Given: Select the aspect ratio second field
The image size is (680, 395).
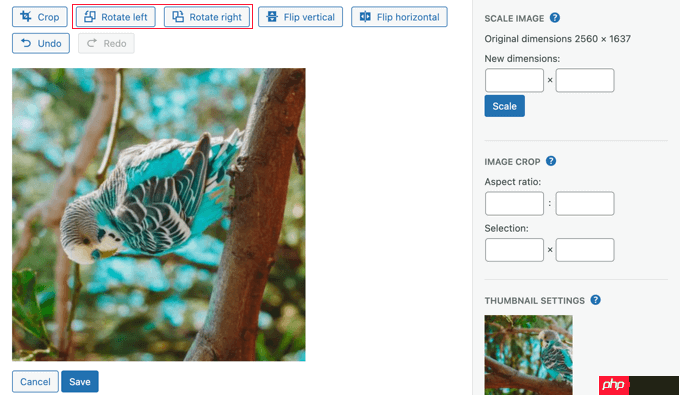Looking at the screenshot, I should pyautogui.click(x=585, y=203).
